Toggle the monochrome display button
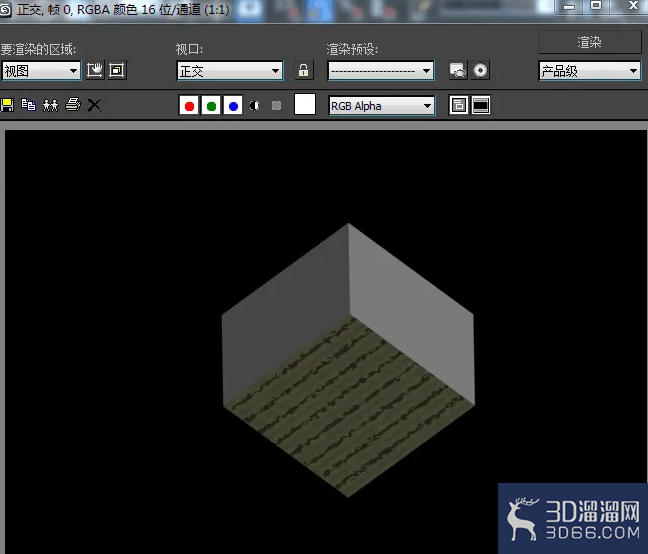648x554 pixels. pos(276,106)
